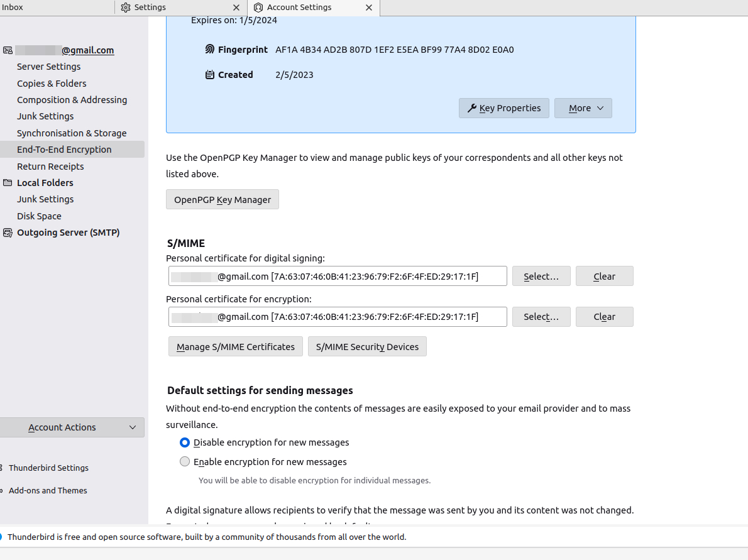Click the Created date 2/5/2023
Viewport: 748px width, 560px height.
point(294,75)
